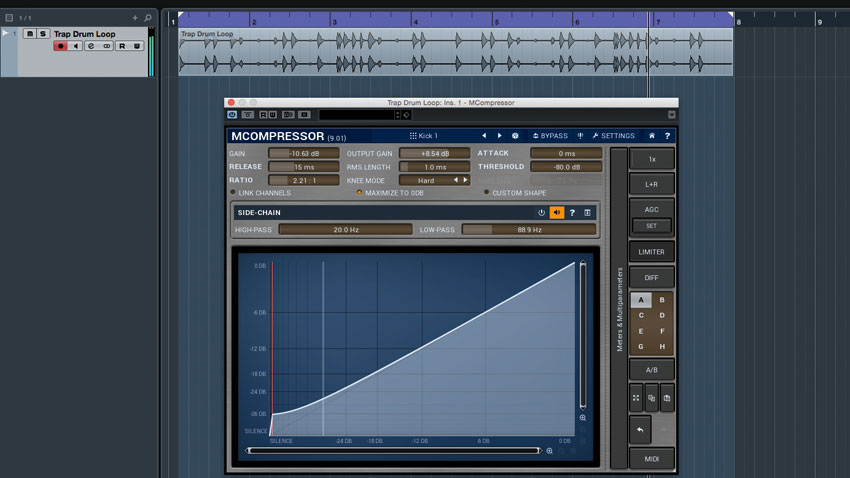Select preset slot D
850x478 pixels.
(662, 315)
